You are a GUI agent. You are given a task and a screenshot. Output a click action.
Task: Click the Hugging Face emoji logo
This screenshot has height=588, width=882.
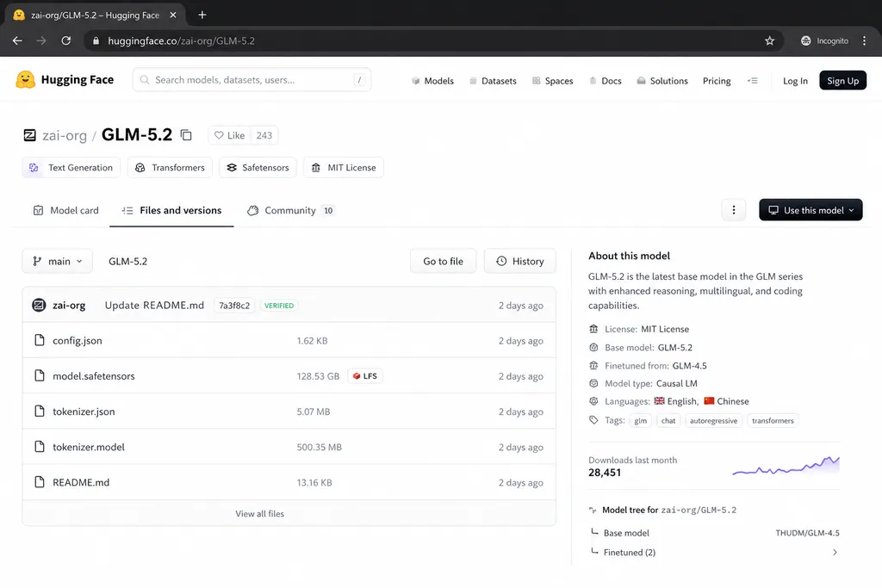[x=25, y=80]
